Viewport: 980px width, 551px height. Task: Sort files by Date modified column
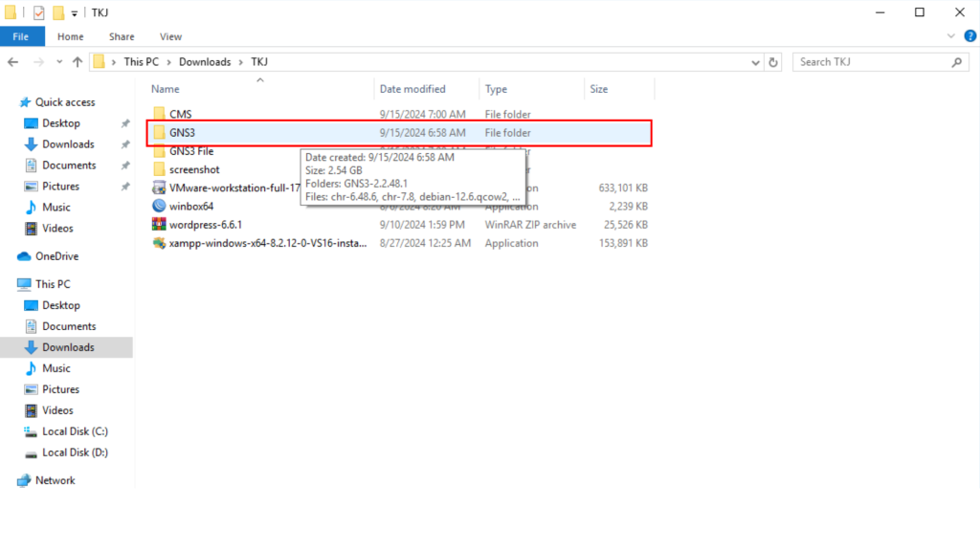pyautogui.click(x=412, y=89)
